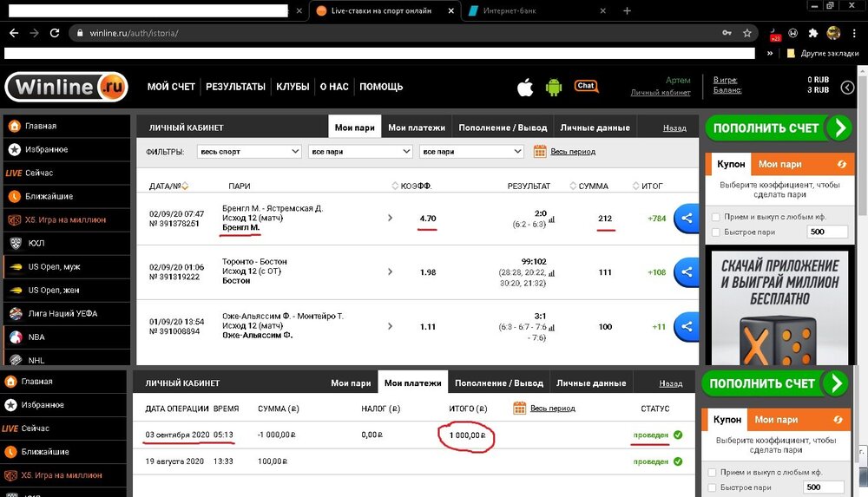Bookmark this page with star icon
The image size is (868, 497).
[747, 33]
